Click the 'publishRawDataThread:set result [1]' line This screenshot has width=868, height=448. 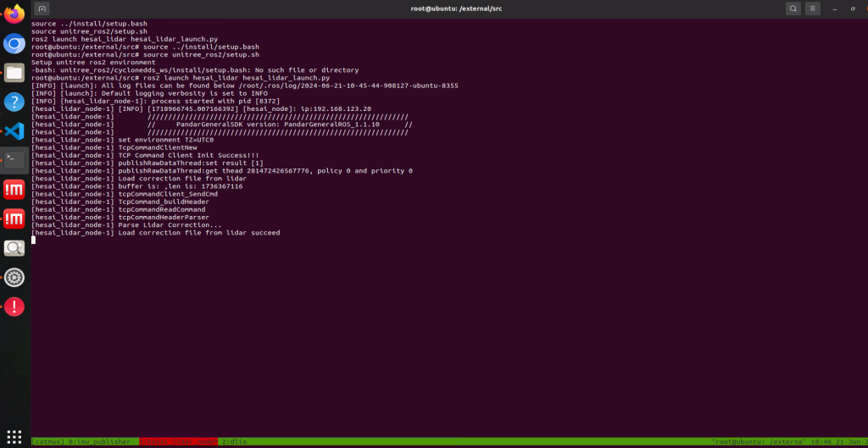pos(147,163)
